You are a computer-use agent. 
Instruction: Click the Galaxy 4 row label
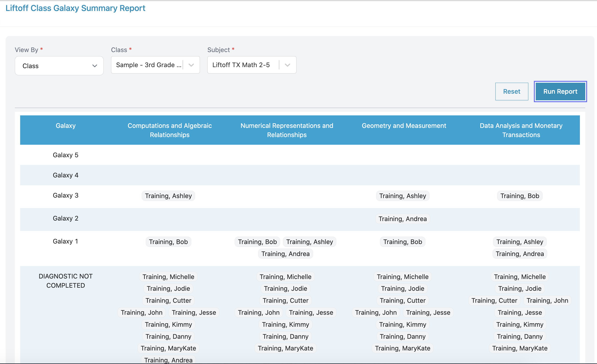[x=66, y=175]
